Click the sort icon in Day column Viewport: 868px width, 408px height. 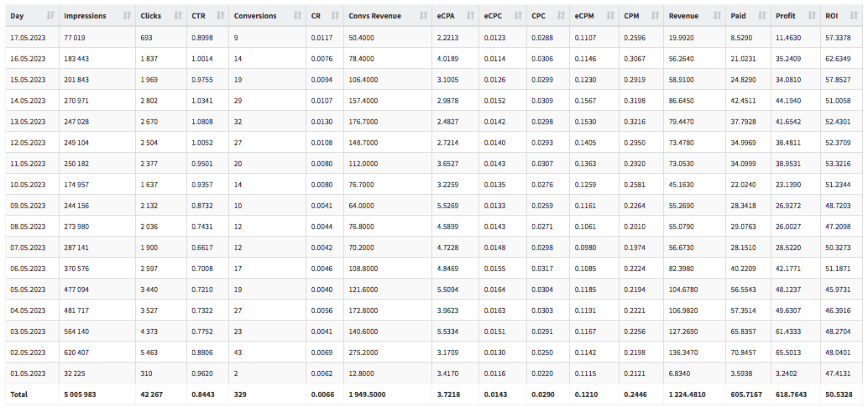pos(51,16)
